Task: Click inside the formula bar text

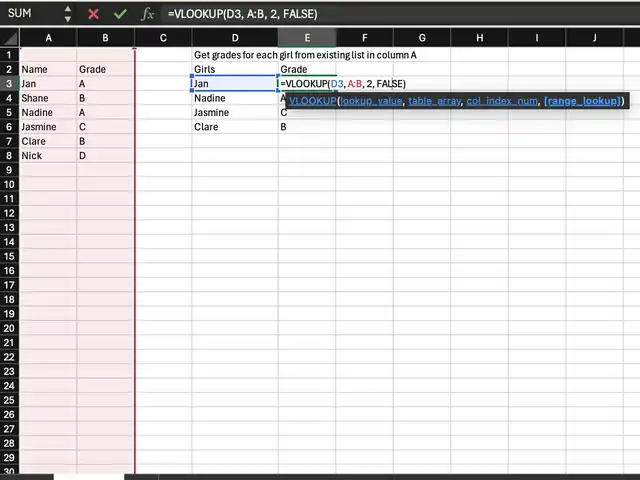Action: (400, 14)
